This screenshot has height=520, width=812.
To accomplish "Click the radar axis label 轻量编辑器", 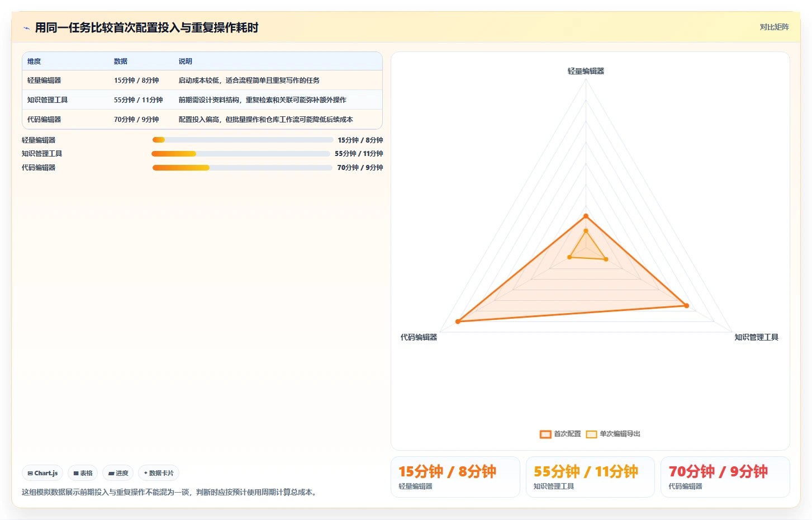I will [586, 71].
